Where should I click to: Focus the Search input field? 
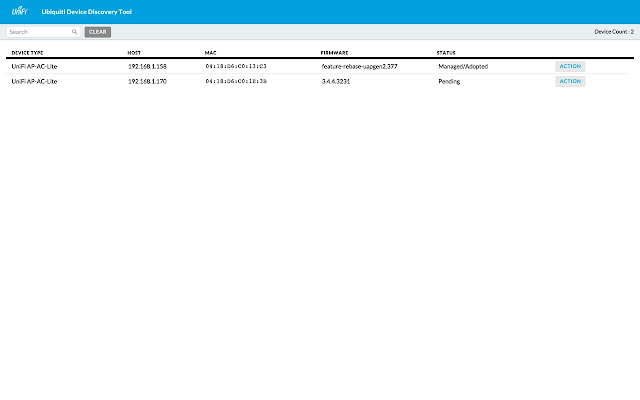click(x=43, y=32)
